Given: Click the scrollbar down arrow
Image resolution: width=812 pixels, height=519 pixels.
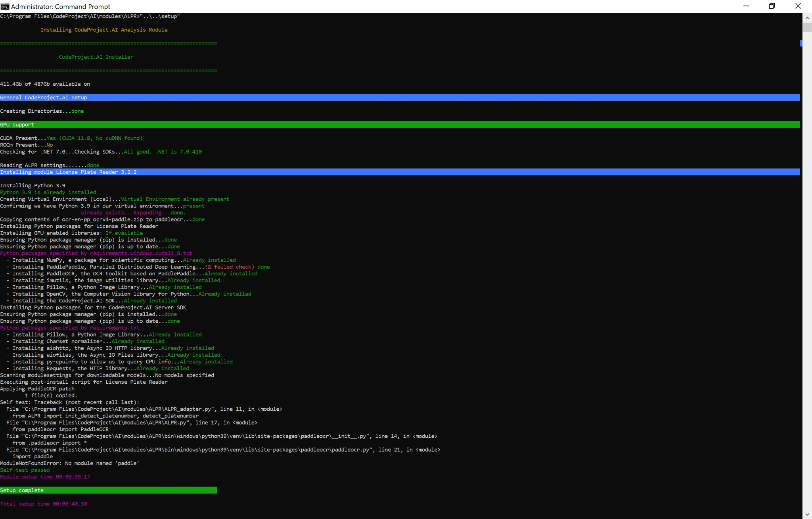Looking at the screenshot, I should [x=806, y=514].
